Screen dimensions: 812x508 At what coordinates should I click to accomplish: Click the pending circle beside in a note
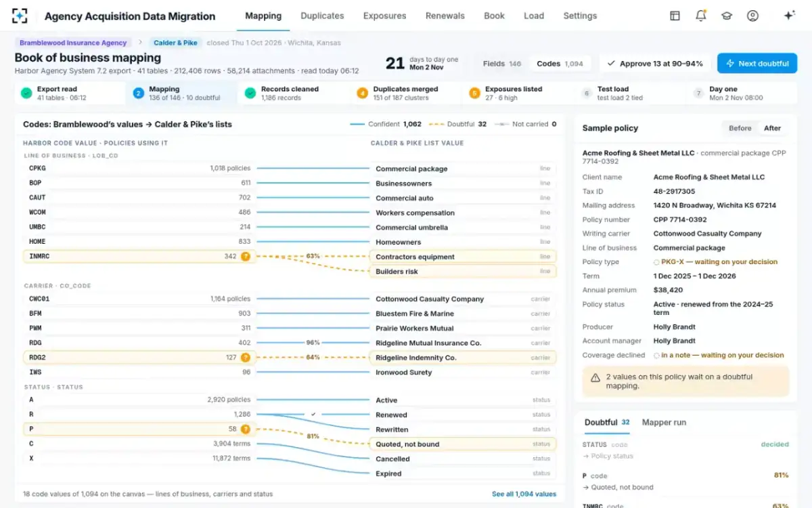point(656,356)
